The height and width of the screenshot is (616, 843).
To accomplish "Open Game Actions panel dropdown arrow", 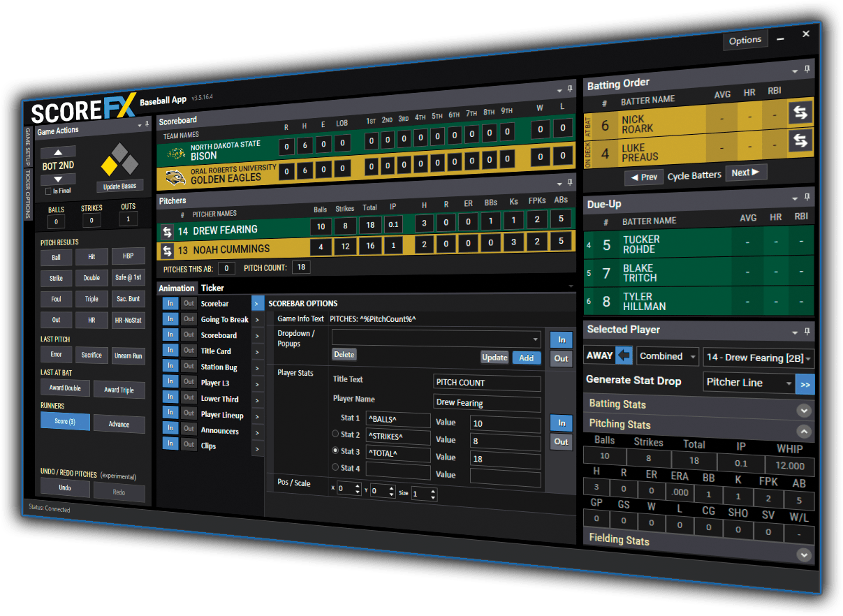I will (138, 126).
